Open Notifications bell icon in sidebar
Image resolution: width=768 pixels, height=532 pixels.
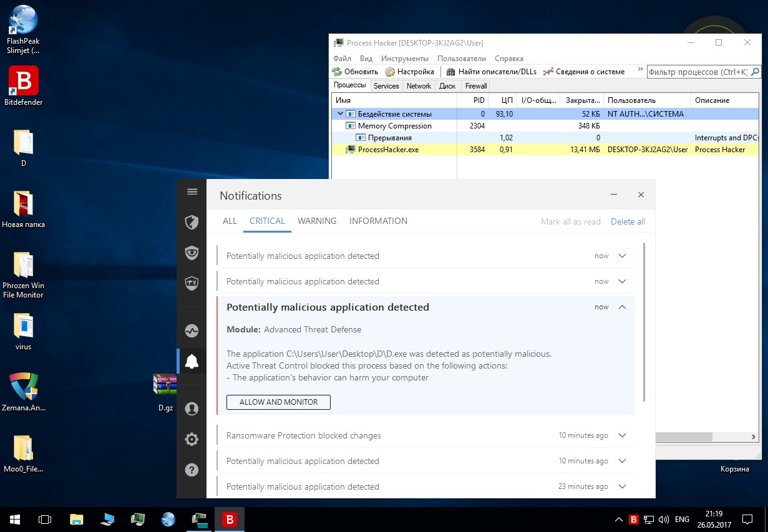pyautogui.click(x=192, y=362)
